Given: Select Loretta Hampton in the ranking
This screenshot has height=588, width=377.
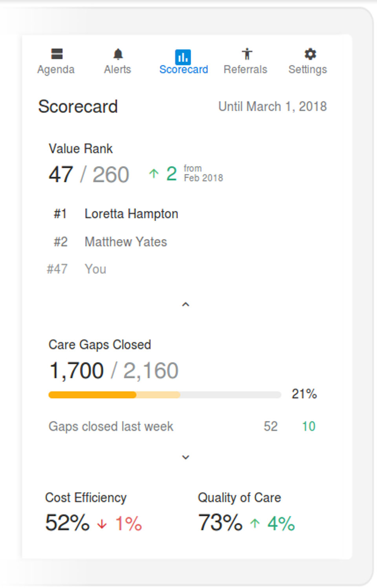Looking at the screenshot, I should [131, 214].
